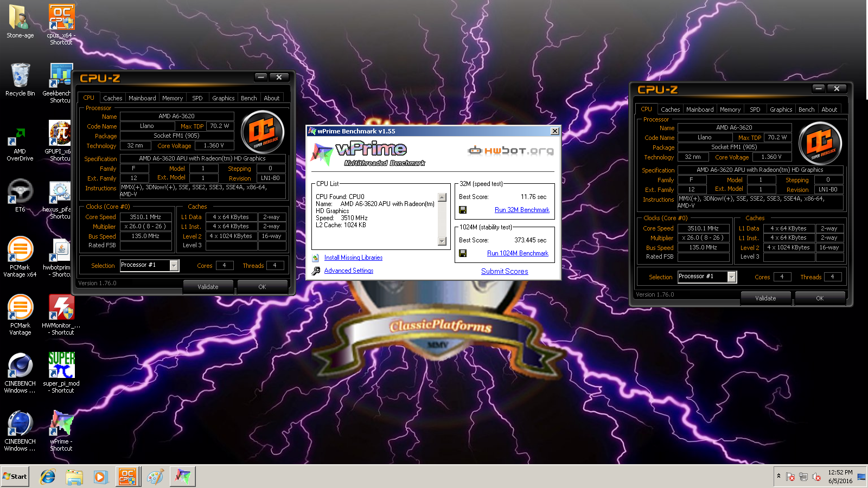Viewport: 868px width, 488px height.
Task: Open the wPrime desktop shortcut
Action: [x=61, y=431]
